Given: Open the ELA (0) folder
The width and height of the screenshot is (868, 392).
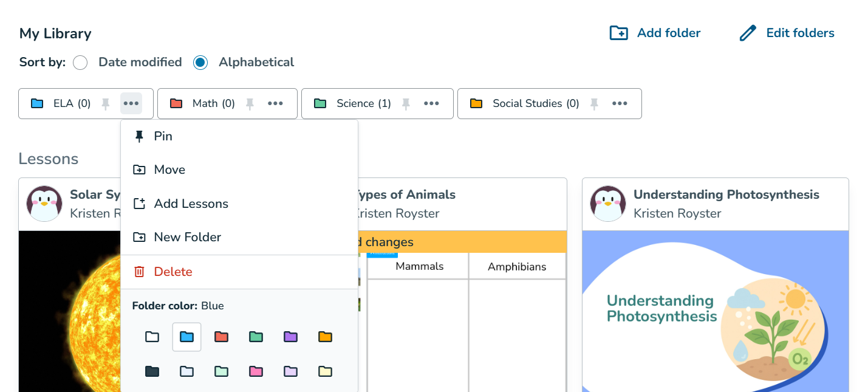Looking at the screenshot, I should [x=72, y=103].
